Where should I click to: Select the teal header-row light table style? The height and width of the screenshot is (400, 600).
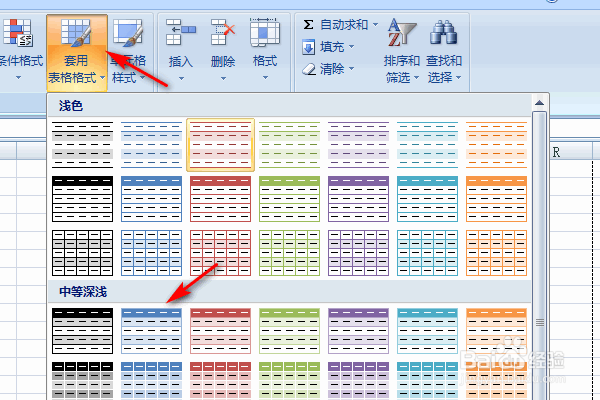coord(427,199)
